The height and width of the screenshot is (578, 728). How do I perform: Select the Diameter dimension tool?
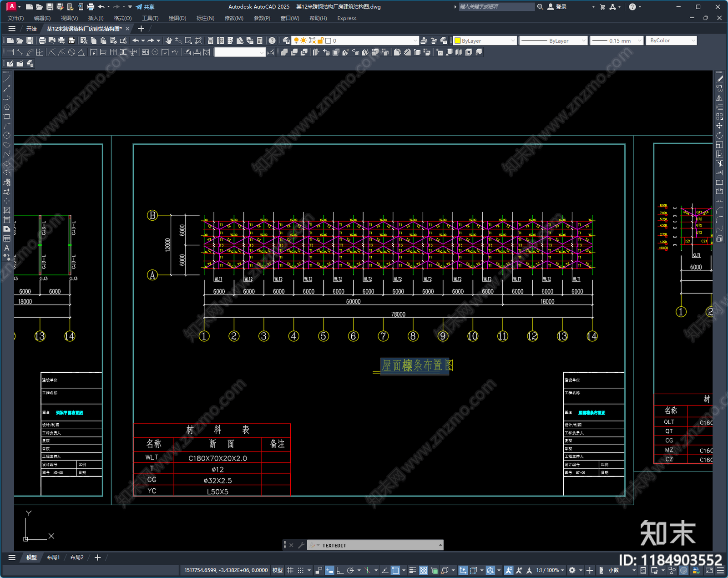pos(71,52)
